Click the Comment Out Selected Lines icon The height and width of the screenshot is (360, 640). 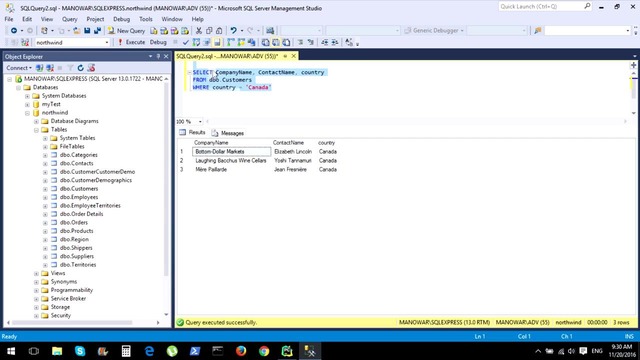pyautogui.click(x=300, y=42)
